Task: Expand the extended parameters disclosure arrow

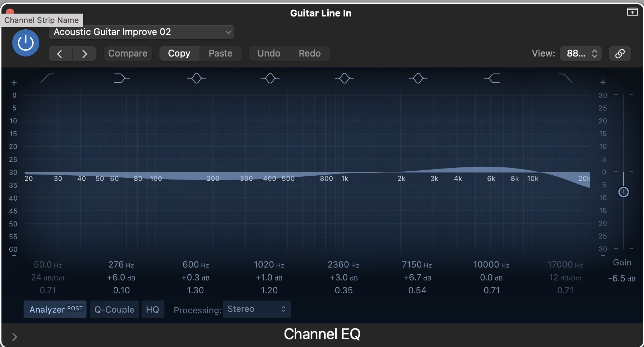Action: (x=15, y=337)
